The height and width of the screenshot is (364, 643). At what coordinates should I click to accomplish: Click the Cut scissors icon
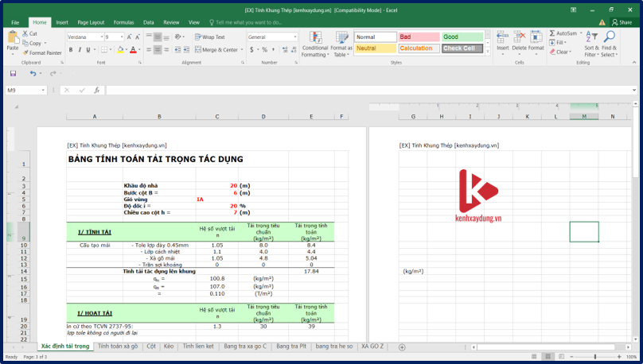pos(25,34)
